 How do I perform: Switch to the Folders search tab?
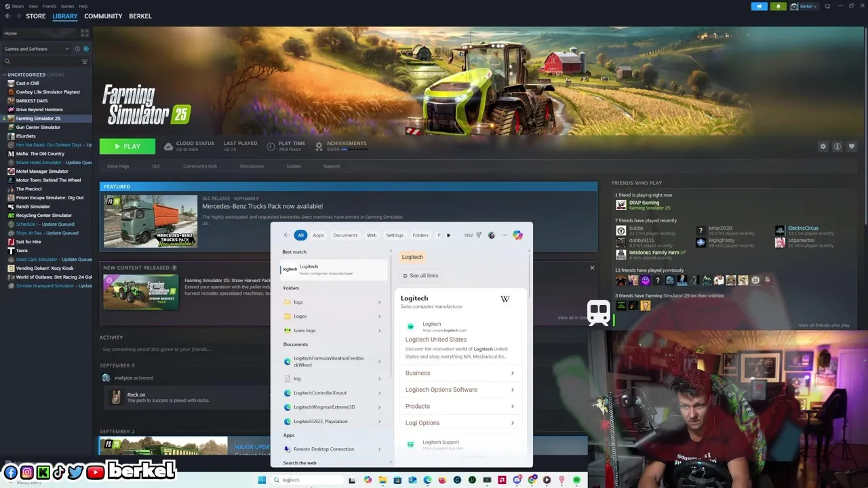(420, 235)
